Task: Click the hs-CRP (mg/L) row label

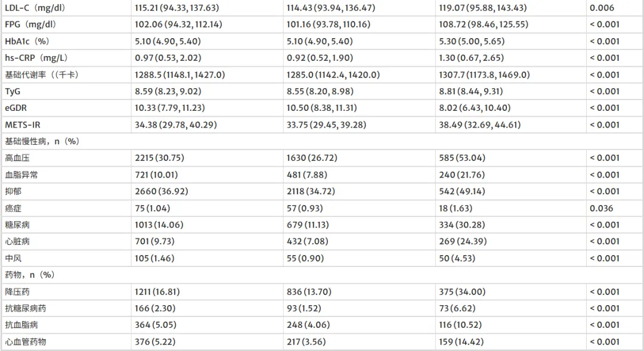Action: pyautogui.click(x=36, y=58)
